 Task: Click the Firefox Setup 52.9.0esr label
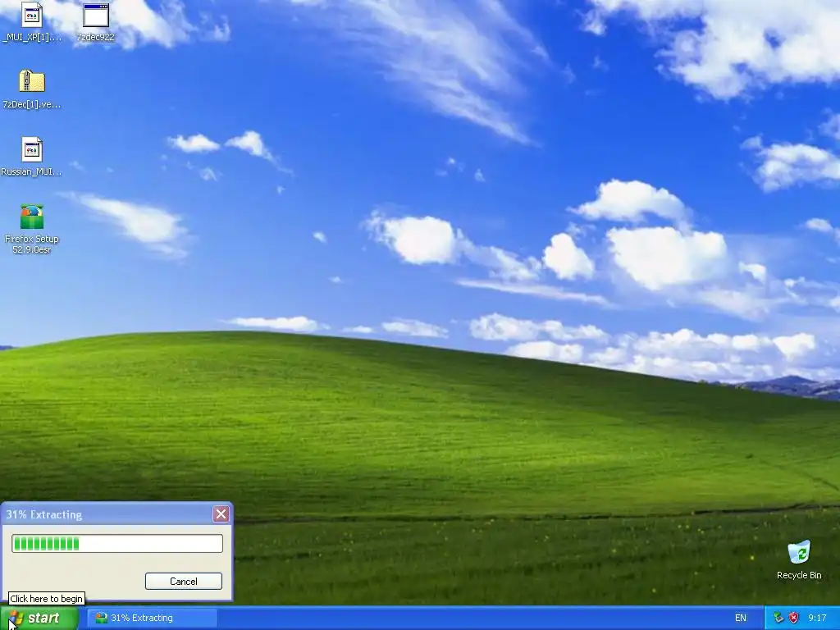tap(32, 244)
